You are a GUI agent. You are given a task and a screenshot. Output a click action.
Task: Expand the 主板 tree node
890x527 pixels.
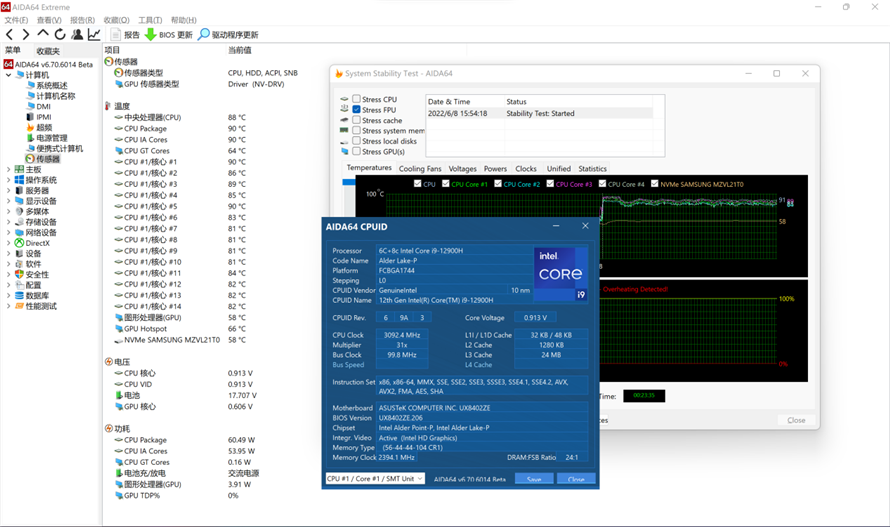point(9,170)
